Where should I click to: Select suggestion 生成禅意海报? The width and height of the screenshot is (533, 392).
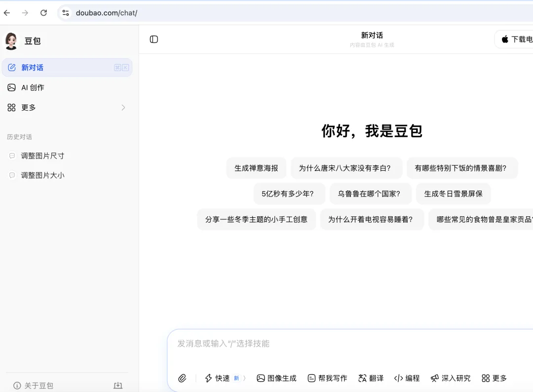(x=256, y=168)
